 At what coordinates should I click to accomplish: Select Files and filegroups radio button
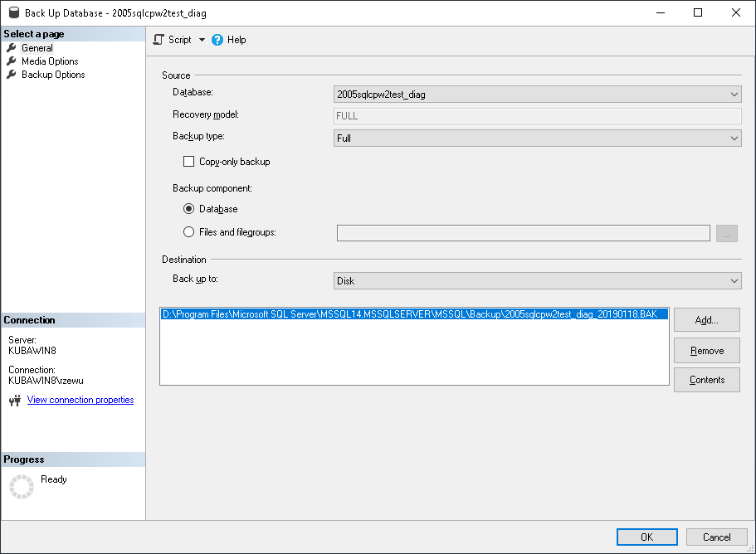pyautogui.click(x=188, y=232)
